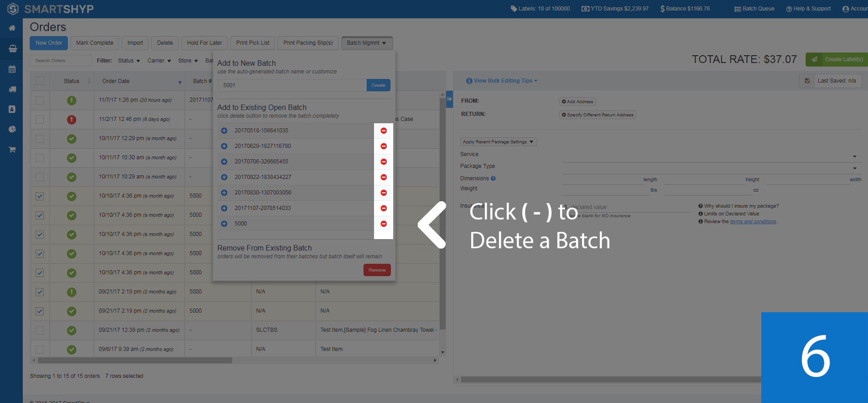This screenshot has width=868, height=403.
Task: Click Balance $1166.76 in header
Action: 685,9
